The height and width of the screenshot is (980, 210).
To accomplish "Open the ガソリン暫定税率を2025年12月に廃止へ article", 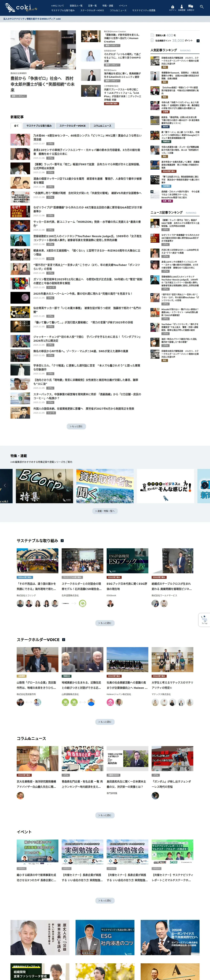I will click(87, 281).
